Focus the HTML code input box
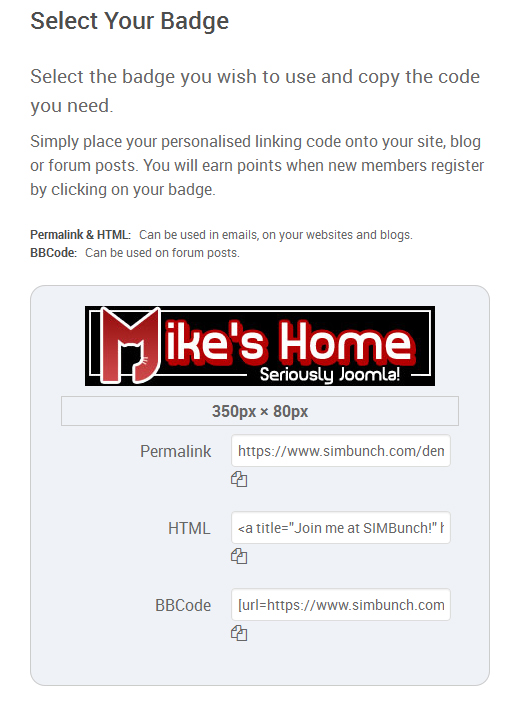The height and width of the screenshot is (701, 519). point(341,528)
